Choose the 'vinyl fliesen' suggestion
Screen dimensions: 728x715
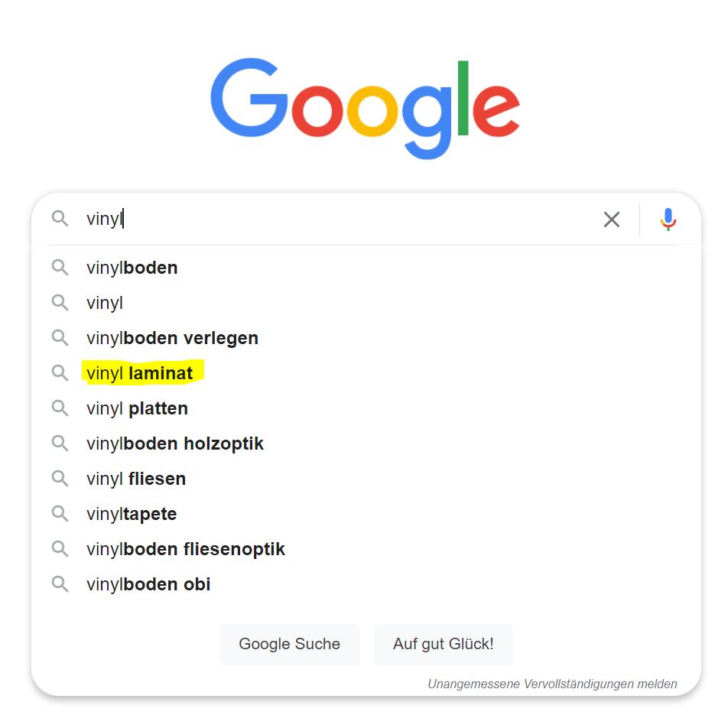click(x=366, y=479)
